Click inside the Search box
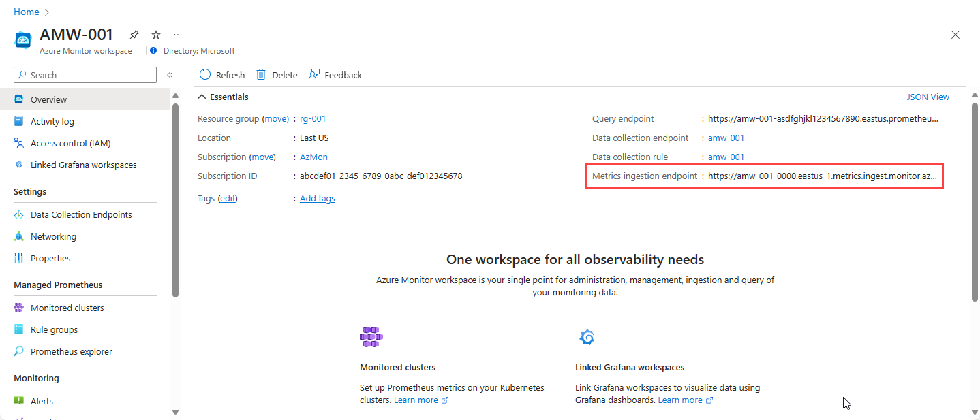 (85, 75)
